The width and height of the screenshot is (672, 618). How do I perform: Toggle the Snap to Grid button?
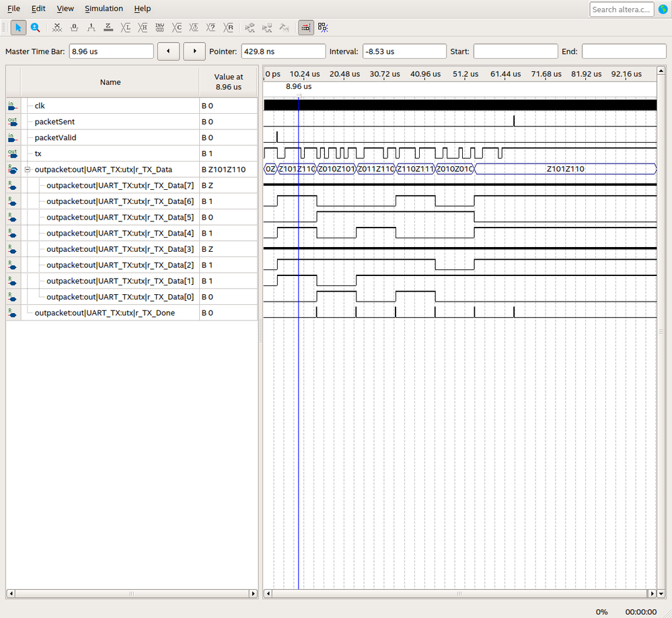(305, 28)
